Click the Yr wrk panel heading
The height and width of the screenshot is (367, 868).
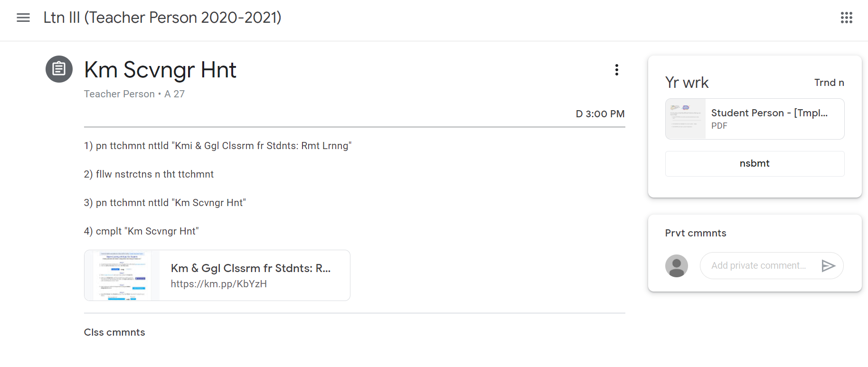pos(687,83)
